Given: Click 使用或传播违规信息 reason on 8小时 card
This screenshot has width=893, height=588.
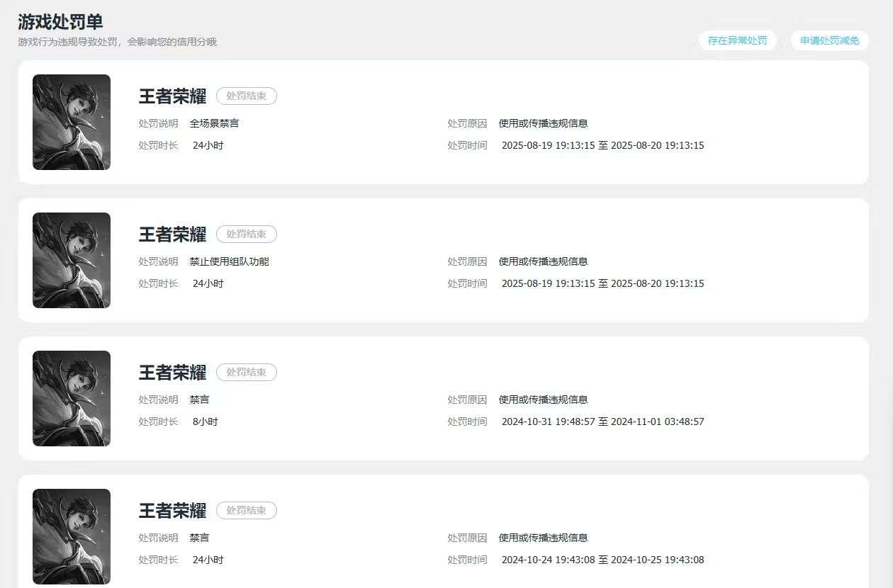Looking at the screenshot, I should 543,400.
